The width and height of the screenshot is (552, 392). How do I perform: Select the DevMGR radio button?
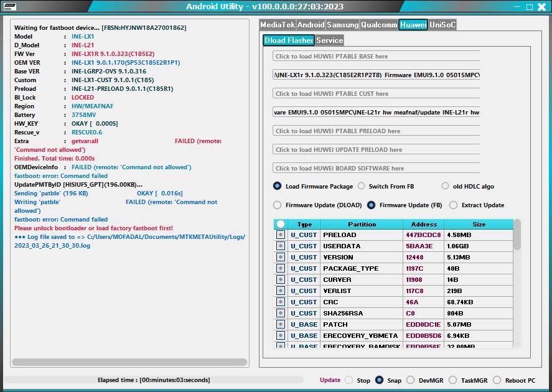coord(411,380)
